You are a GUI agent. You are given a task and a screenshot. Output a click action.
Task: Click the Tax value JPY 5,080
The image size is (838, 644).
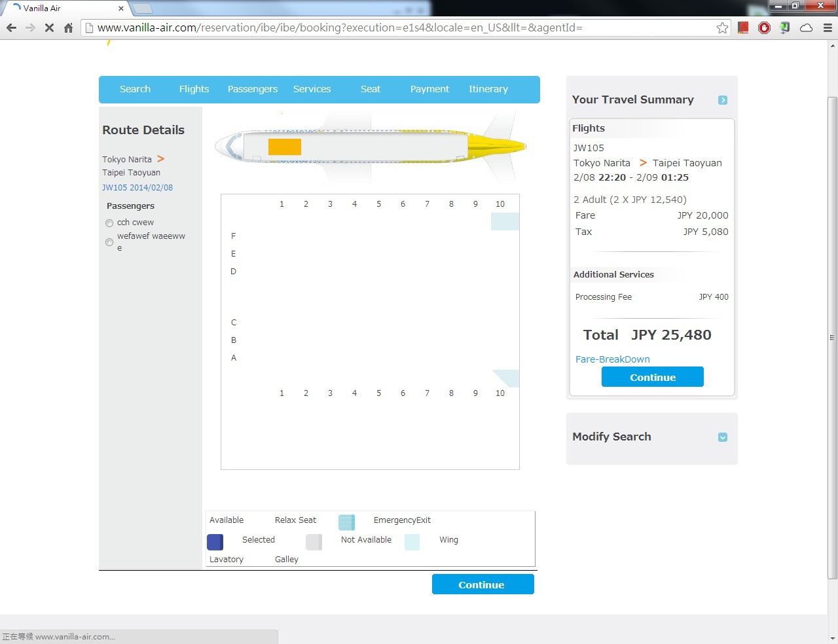coord(706,232)
